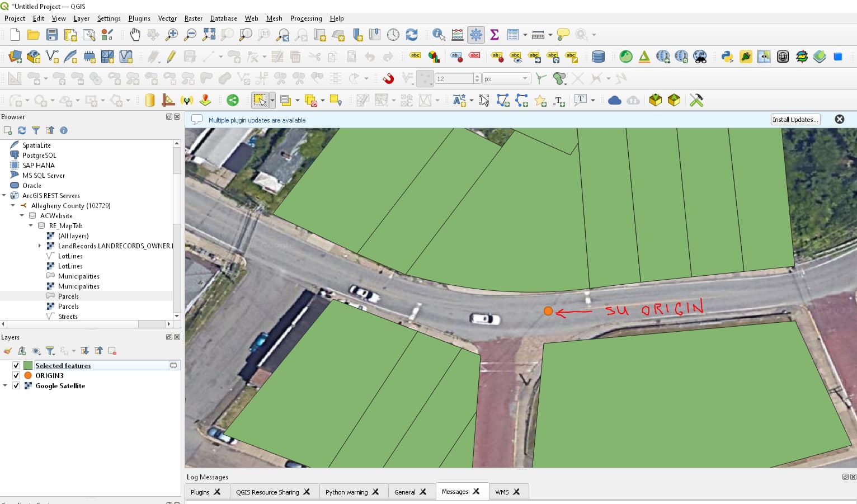Open the Layer Styling panel from Layers toolbar
The image size is (857, 504).
(x=8, y=351)
